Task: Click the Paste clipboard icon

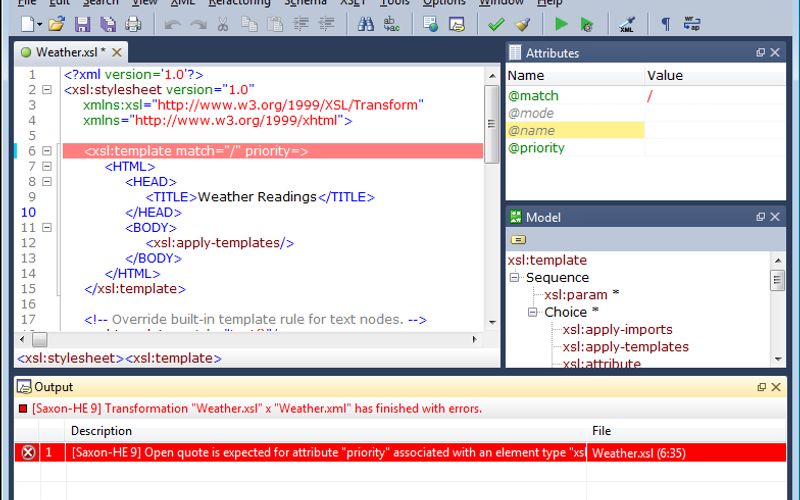Action: pyautogui.click(x=275, y=24)
